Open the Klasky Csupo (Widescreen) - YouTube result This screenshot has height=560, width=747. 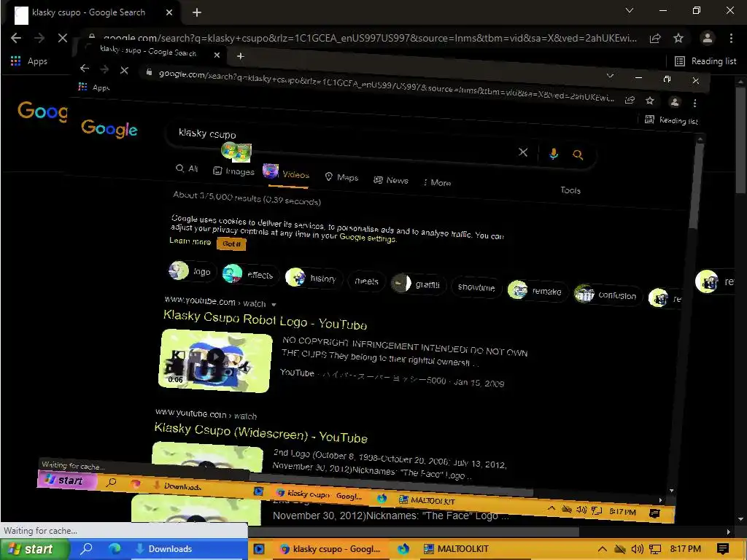point(261,433)
